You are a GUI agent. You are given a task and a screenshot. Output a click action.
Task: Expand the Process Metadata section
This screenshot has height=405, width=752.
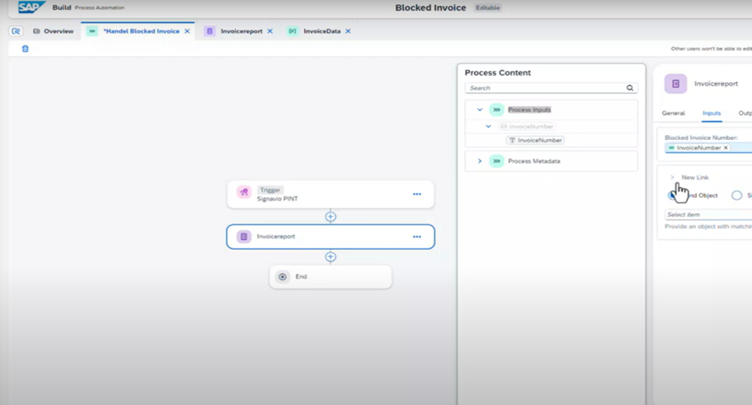(480, 161)
